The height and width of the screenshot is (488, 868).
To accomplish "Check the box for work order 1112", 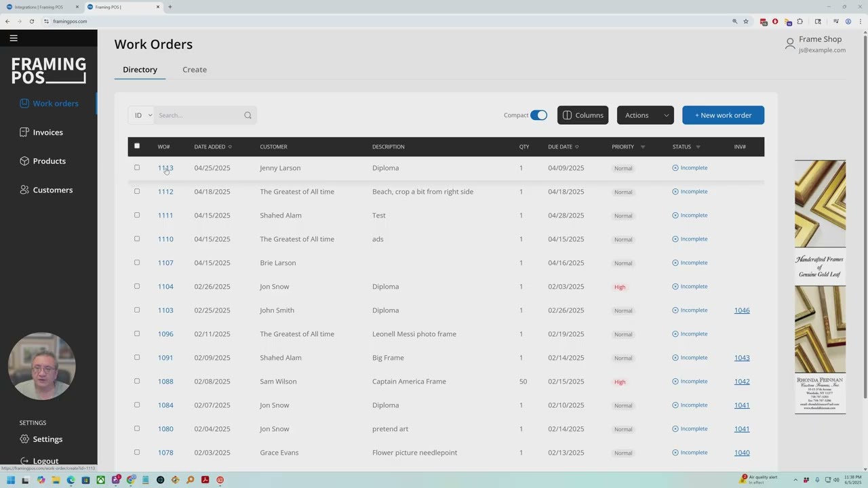I will pyautogui.click(x=137, y=191).
